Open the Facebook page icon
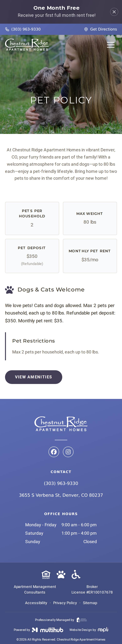 [54, 452]
